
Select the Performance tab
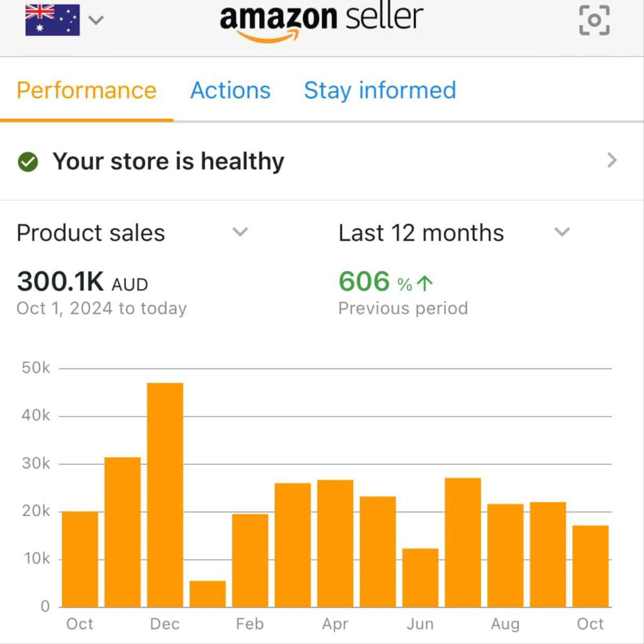pos(86,90)
